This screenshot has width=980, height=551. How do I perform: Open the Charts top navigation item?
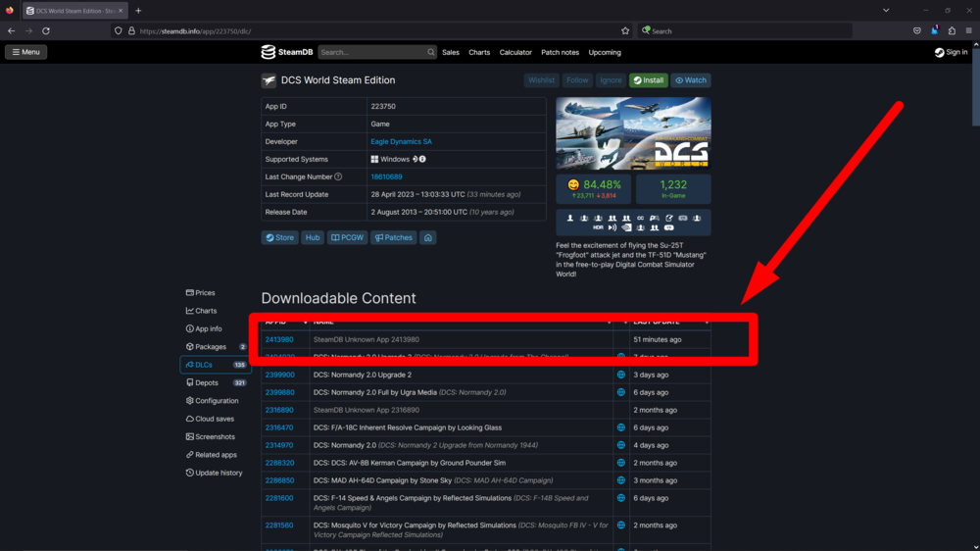point(479,53)
